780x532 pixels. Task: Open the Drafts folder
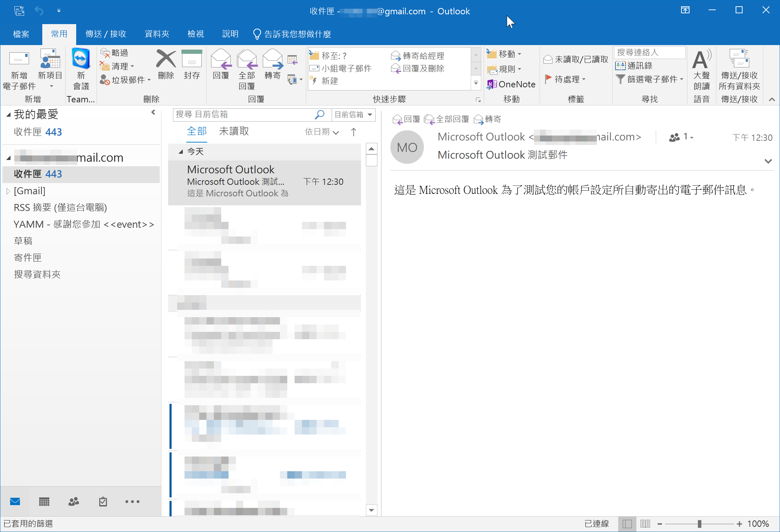[23, 241]
